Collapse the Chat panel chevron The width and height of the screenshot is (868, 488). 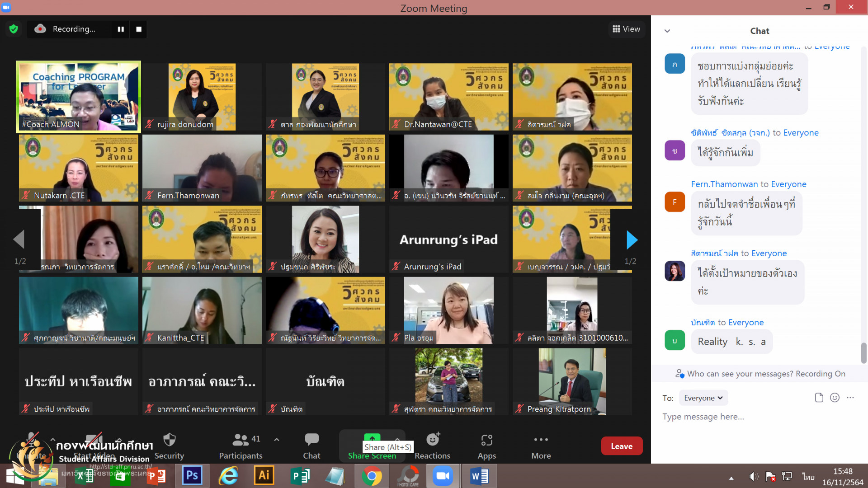[667, 31]
